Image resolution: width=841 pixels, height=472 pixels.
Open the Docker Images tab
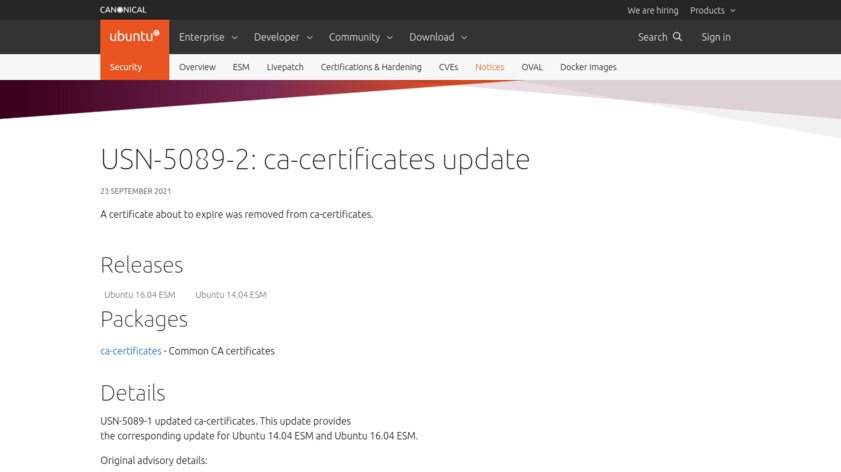click(x=588, y=67)
